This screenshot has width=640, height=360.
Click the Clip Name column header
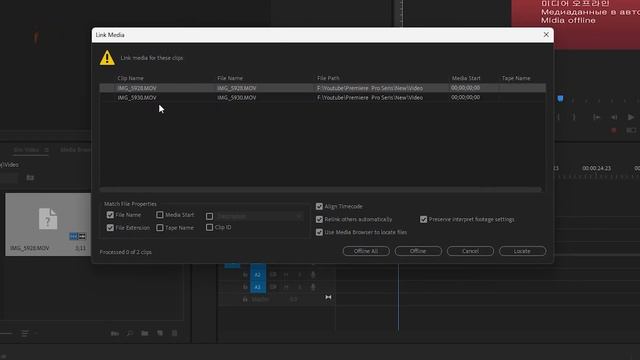click(131, 78)
